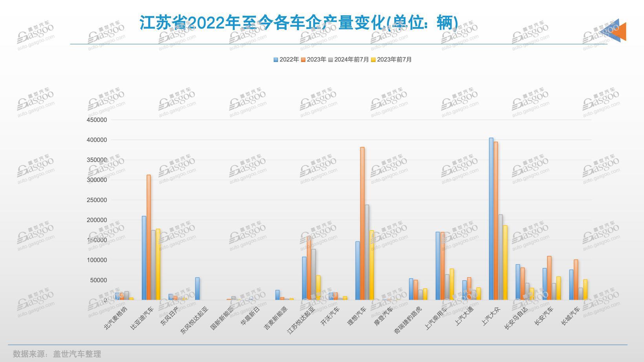
Task: Select the blue bar for 东风悦达起亚
Action: 198,289
